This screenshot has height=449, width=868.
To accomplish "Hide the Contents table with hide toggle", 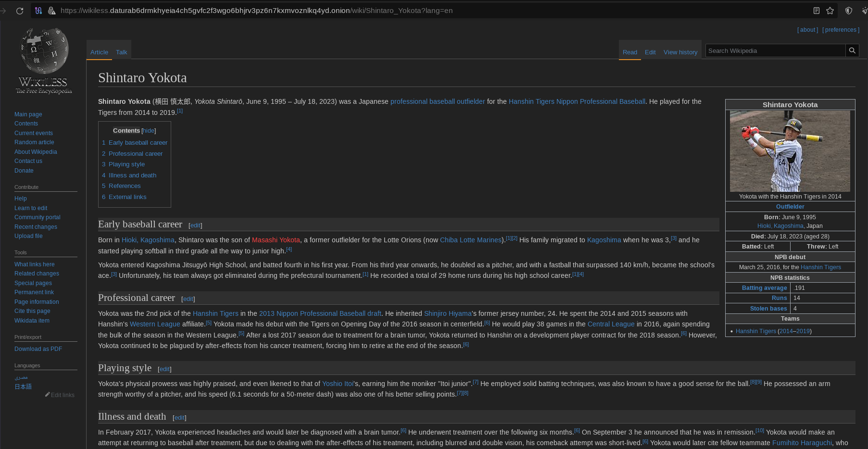I will [149, 131].
